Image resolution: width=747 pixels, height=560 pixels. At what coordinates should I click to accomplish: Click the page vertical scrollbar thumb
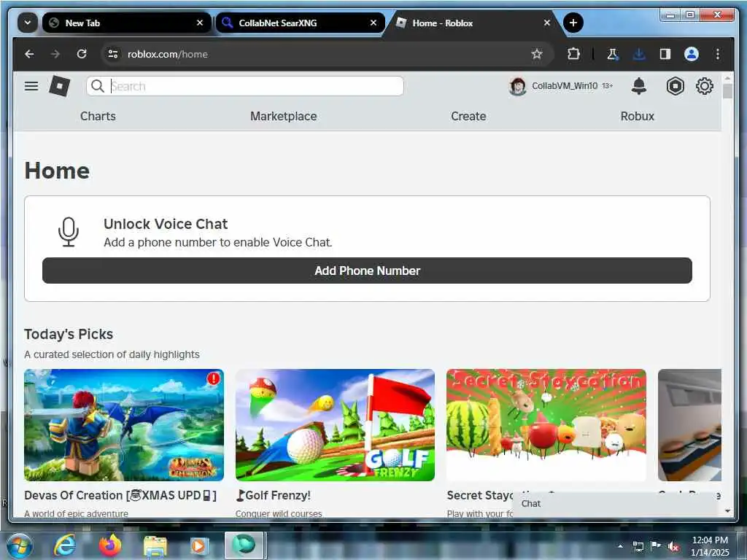click(727, 90)
